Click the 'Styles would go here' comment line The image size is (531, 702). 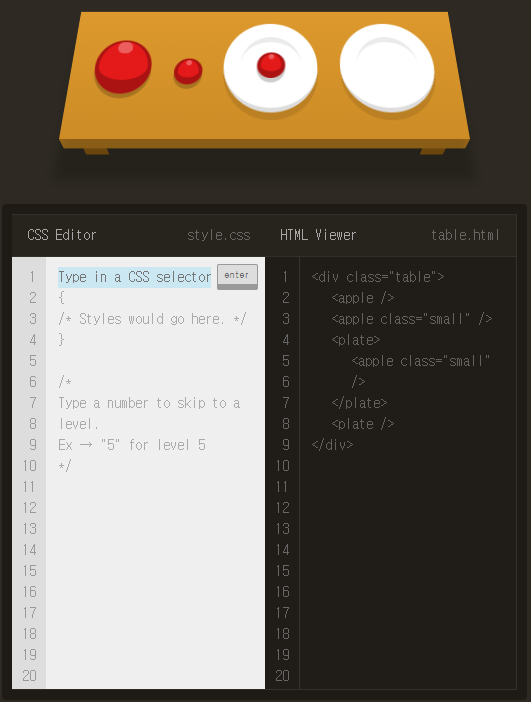(152, 319)
